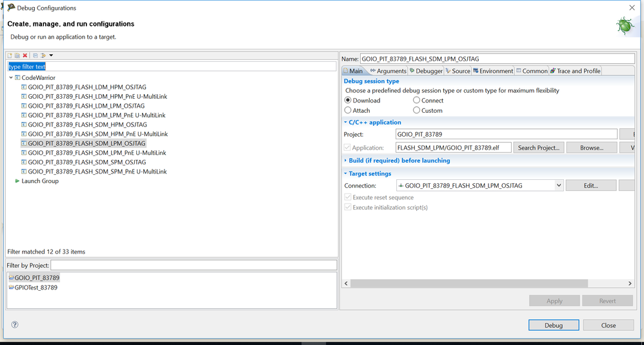This screenshot has height=345, width=644.
Task: Click icon of FLASH_SDM_SPM_OSJTAG configuration
Action: point(24,162)
